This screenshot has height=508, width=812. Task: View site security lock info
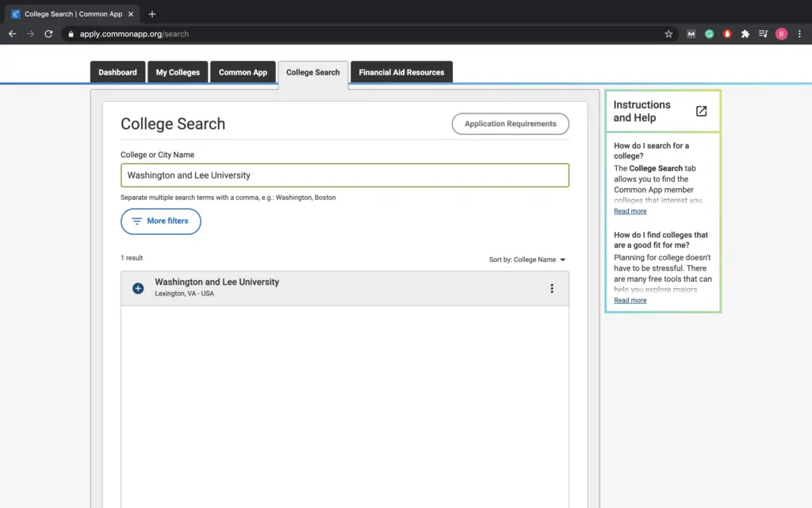71,33
